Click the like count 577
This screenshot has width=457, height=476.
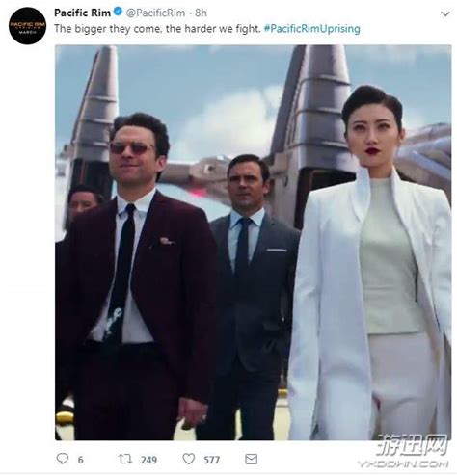pos(212,460)
